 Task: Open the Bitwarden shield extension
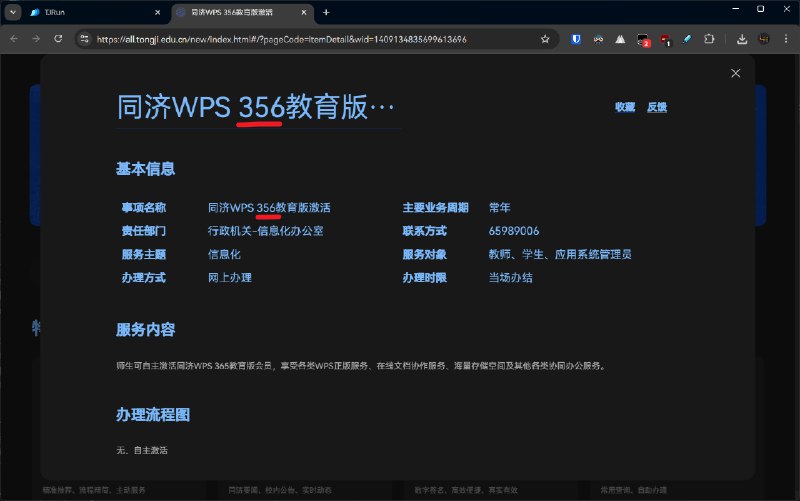tap(576, 39)
